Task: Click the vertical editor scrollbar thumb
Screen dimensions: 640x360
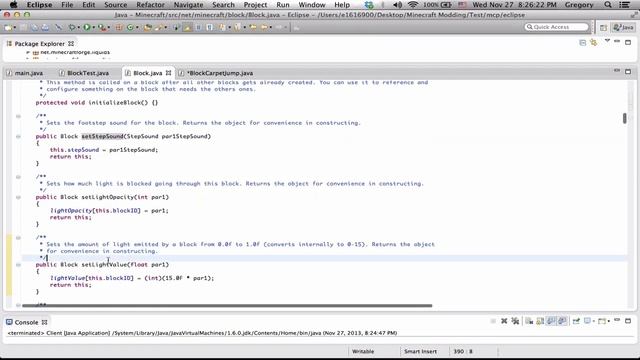Action: pyautogui.click(x=624, y=118)
